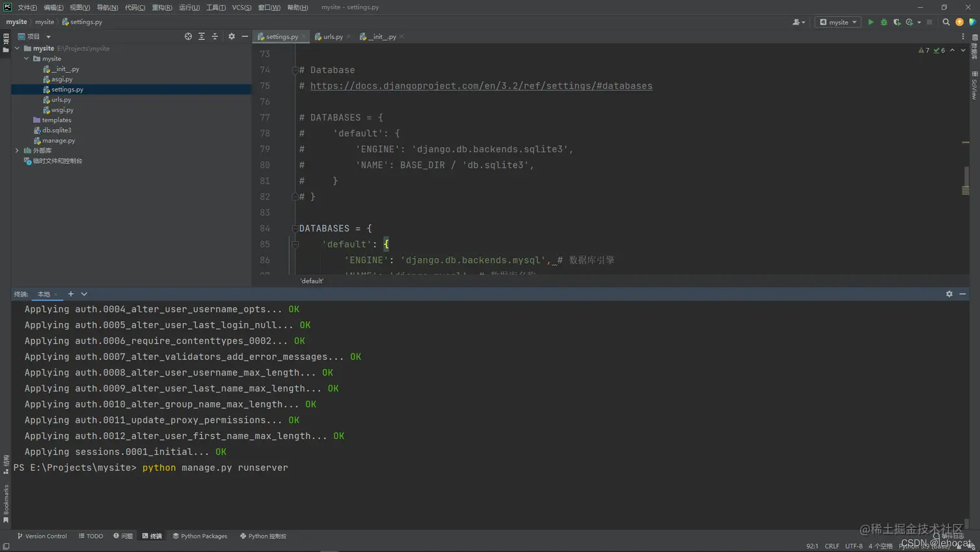Screen dimensions: 980x552
Task: Collapse the mysite project root
Action: (17, 48)
